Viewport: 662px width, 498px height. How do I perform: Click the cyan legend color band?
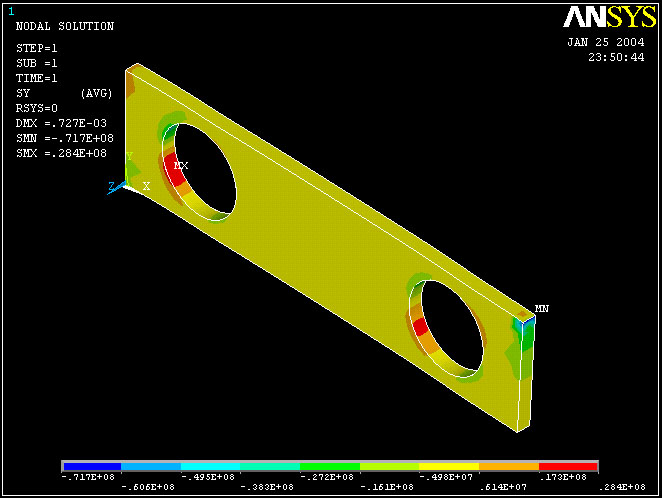pos(210,466)
